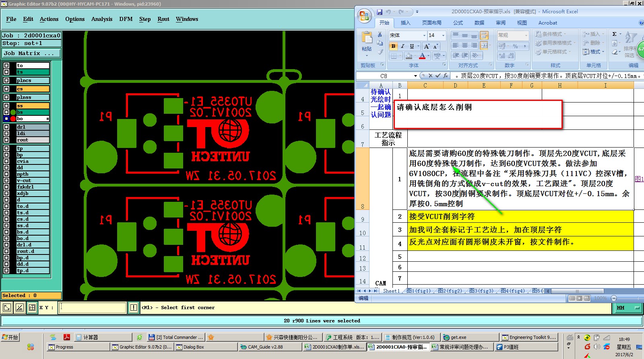Click the zoom-window icon beside the XY field
644x359 pixels.
(7, 308)
